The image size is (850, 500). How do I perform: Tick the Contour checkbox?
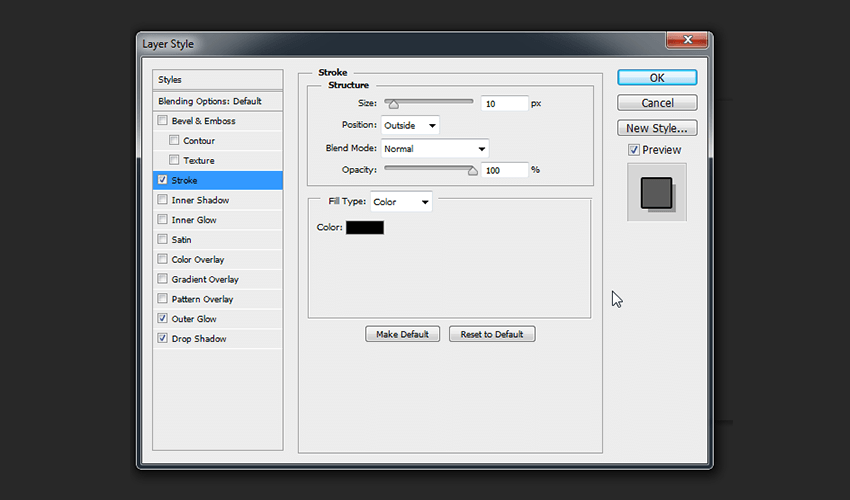click(174, 140)
